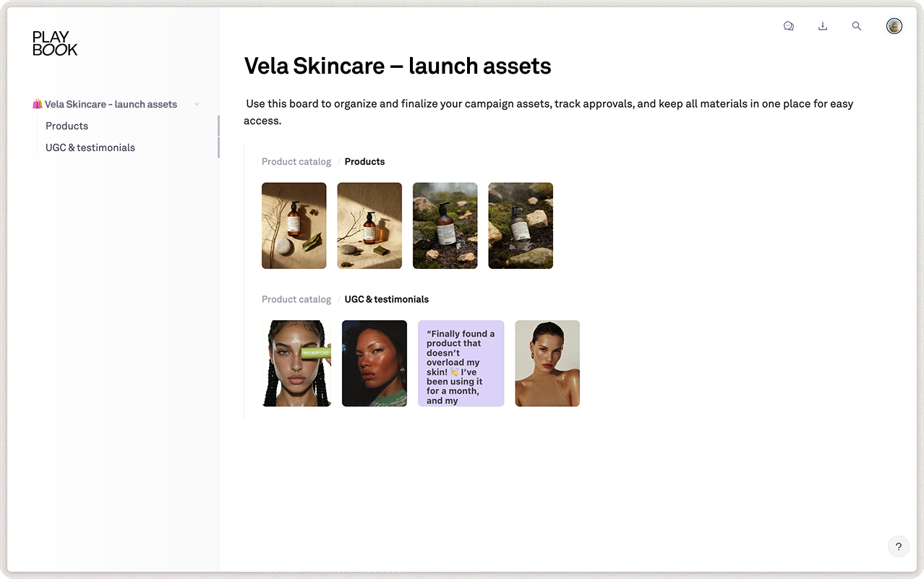Open the user account picture

pos(894,26)
